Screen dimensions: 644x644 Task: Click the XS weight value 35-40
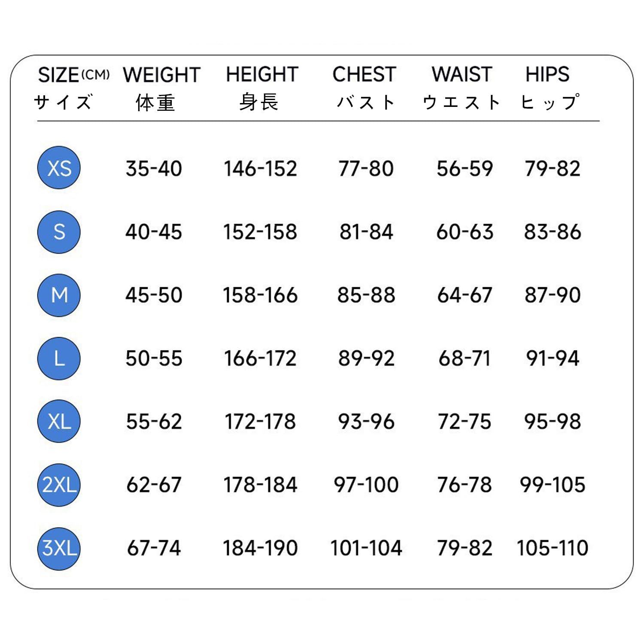pos(154,168)
